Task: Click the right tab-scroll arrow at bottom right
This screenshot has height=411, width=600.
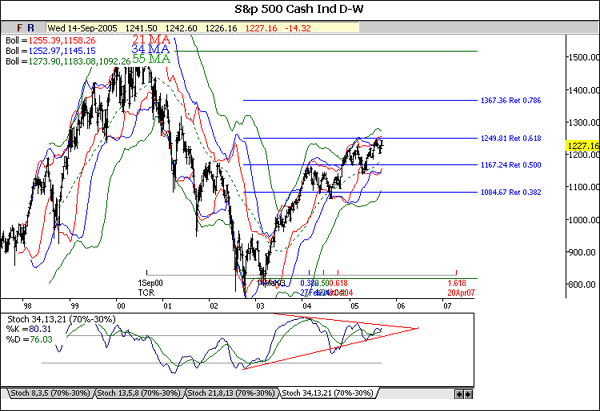Action: click(468, 394)
